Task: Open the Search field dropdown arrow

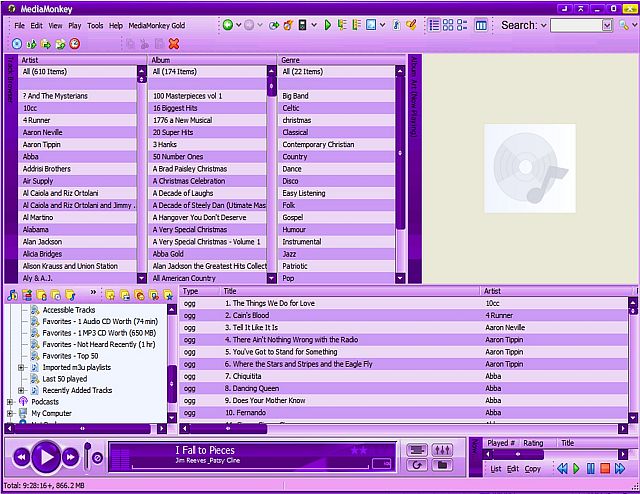Action: [x=607, y=25]
